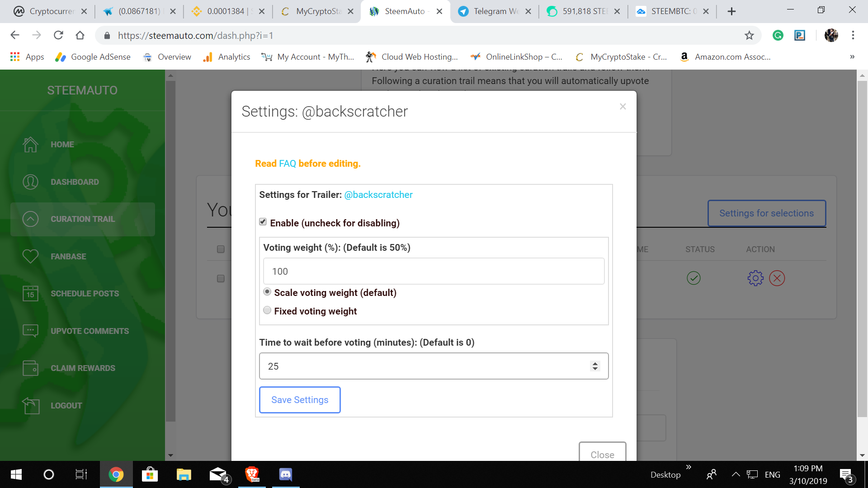Increment the voting wait time with the stepper
This screenshot has height=488, width=868.
[595, 363]
